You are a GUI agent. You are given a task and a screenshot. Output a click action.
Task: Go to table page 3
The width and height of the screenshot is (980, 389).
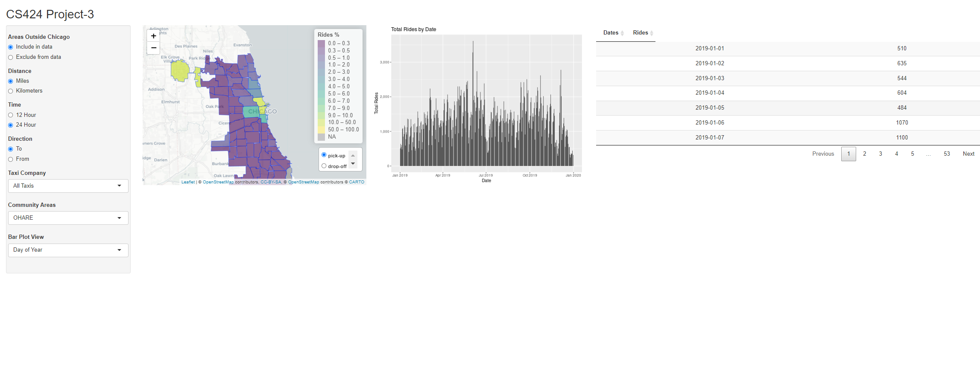pos(881,154)
